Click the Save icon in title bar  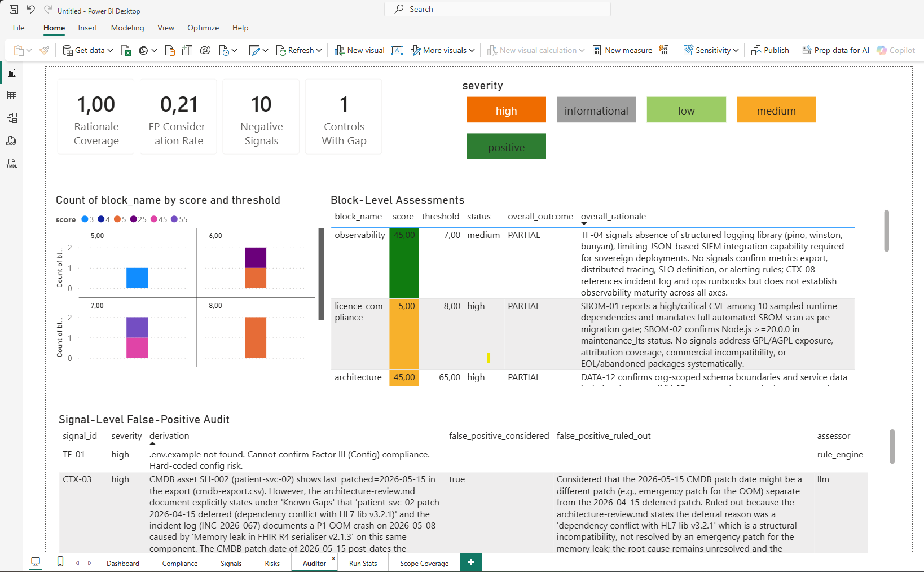[14, 10]
